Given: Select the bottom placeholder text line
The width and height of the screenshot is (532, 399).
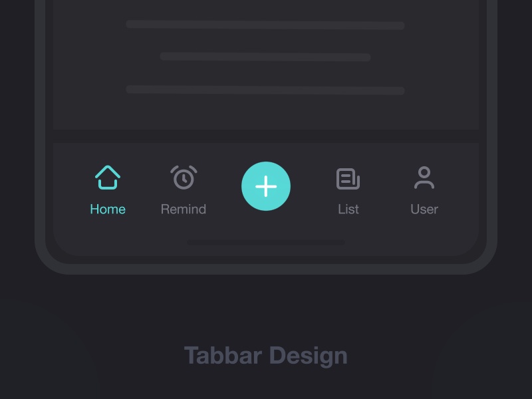Looking at the screenshot, I should tap(265, 90).
